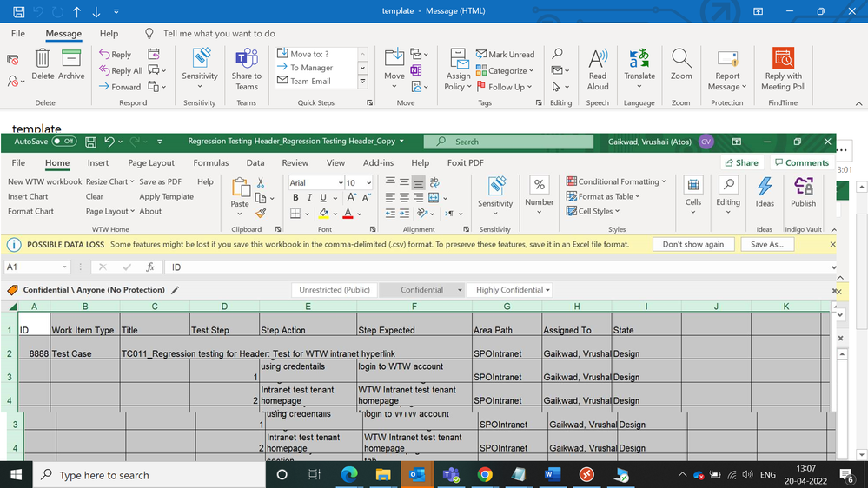This screenshot has height=488, width=868.
Task: Expand the Highly Confidential label dropdown
Action: (547, 290)
